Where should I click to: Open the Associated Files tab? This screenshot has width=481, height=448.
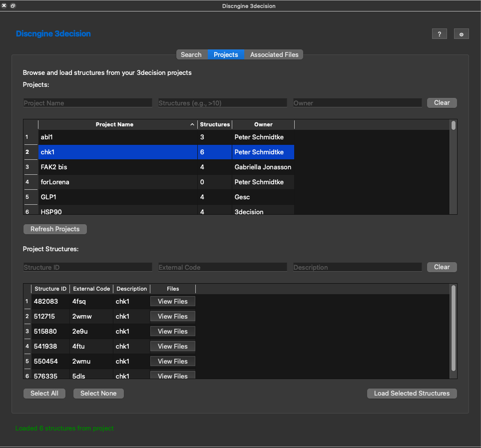click(274, 54)
